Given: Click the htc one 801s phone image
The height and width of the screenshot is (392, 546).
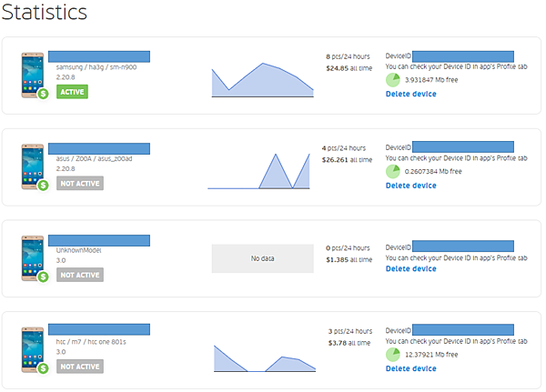Looking at the screenshot, I should point(33,349).
